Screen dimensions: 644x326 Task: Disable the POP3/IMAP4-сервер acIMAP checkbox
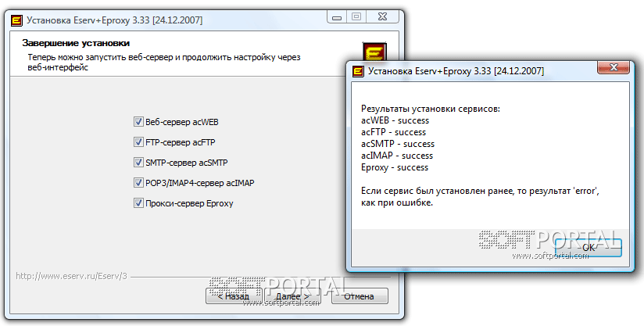[x=138, y=182]
